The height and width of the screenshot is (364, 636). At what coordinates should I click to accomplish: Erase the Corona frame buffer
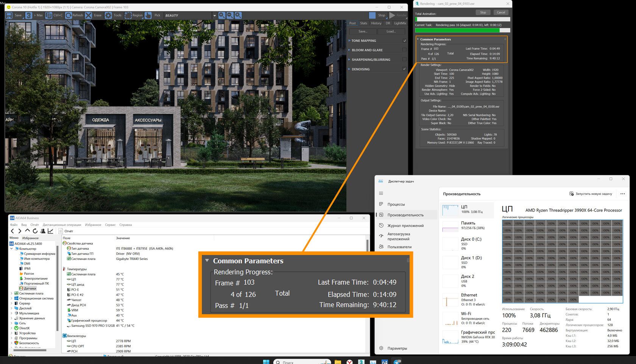tap(94, 16)
